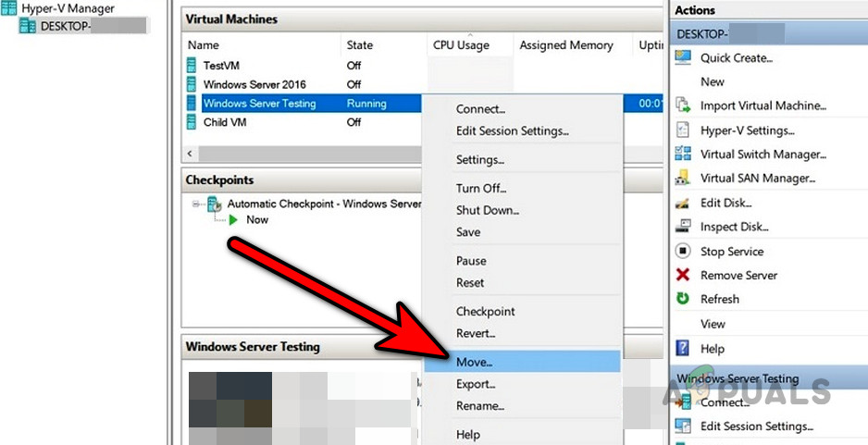This screenshot has width=868, height=445.
Task: Click the red Remove Server X icon
Action: coord(683,275)
